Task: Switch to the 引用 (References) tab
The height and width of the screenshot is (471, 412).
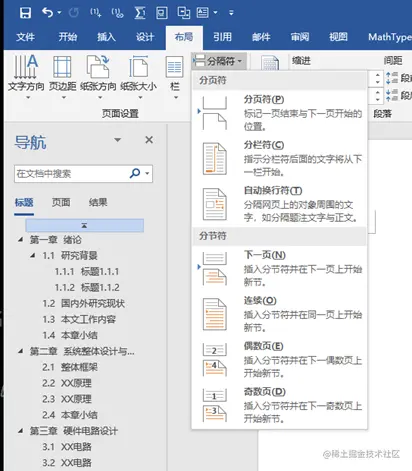Action: [x=222, y=37]
